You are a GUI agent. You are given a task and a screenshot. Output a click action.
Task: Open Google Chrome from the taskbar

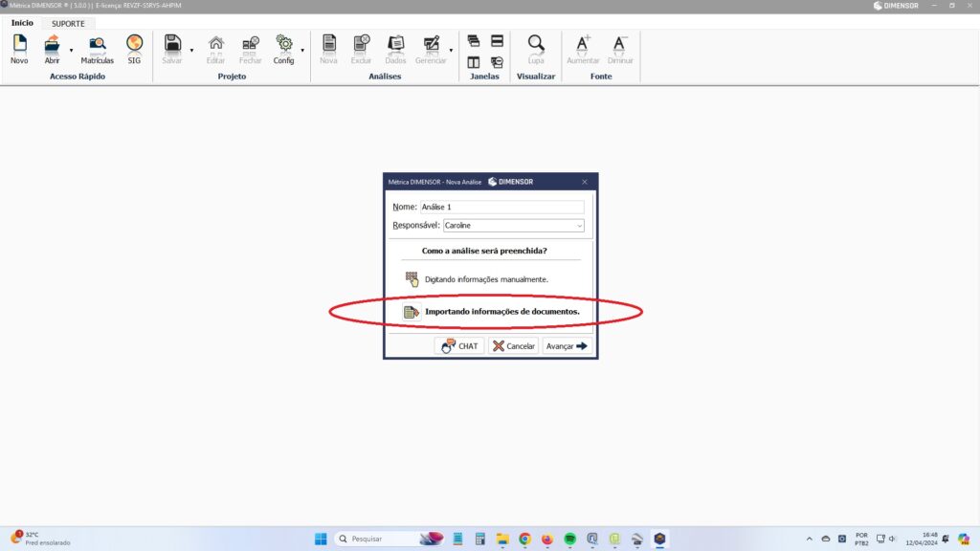(525, 540)
